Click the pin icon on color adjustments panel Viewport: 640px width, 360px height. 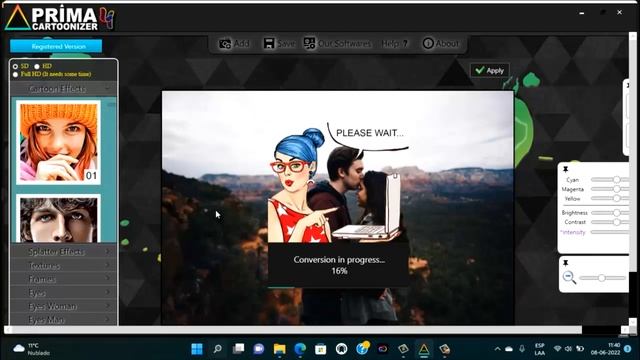(566, 169)
